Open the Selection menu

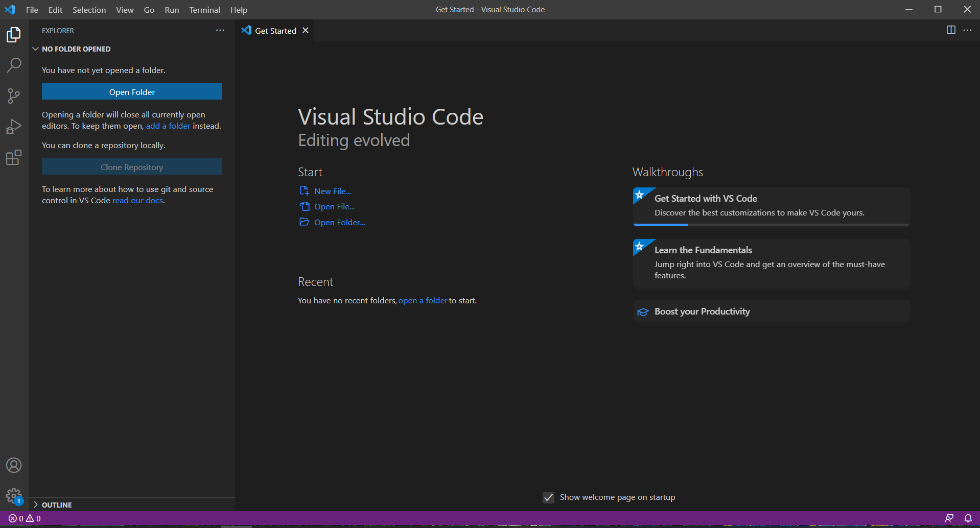[89, 10]
